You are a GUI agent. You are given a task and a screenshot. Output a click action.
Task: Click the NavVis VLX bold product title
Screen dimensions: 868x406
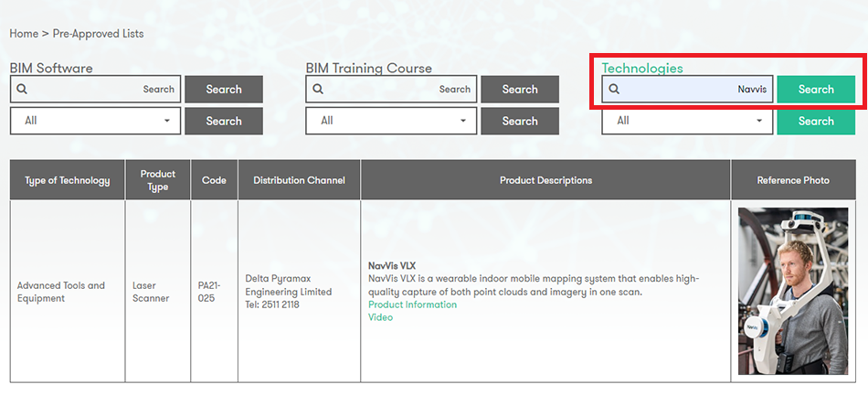[x=392, y=266]
